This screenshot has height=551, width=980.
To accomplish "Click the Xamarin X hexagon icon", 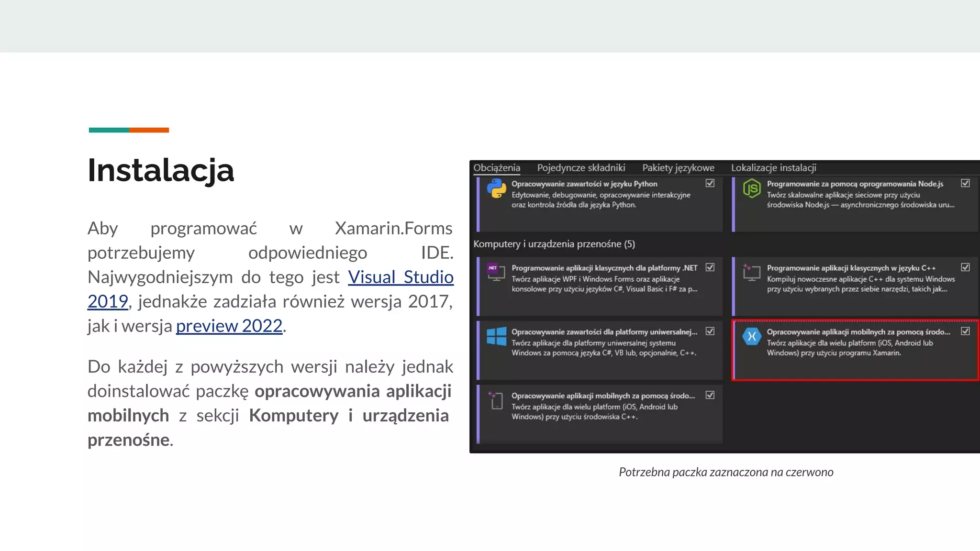I will pos(752,336).
